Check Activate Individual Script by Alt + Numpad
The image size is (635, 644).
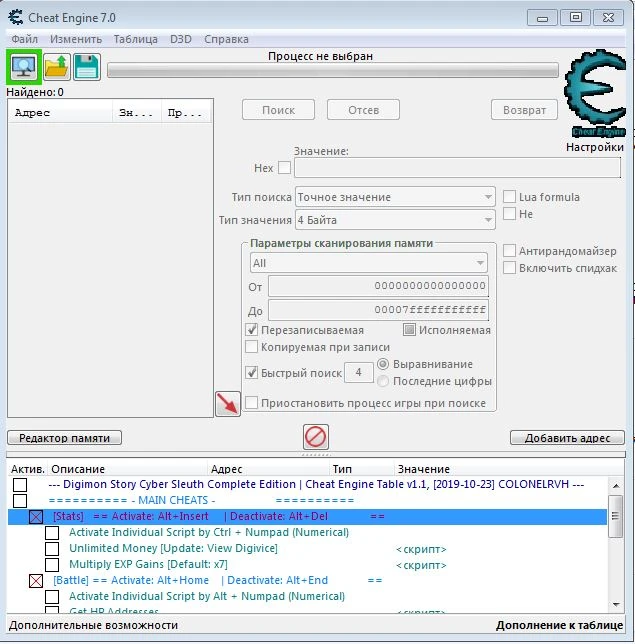coord(52,597)
